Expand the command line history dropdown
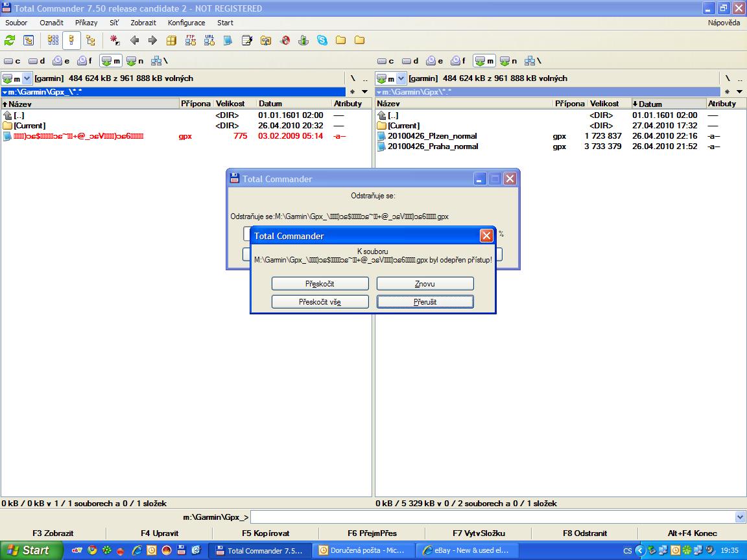 [x=741, y=517]
